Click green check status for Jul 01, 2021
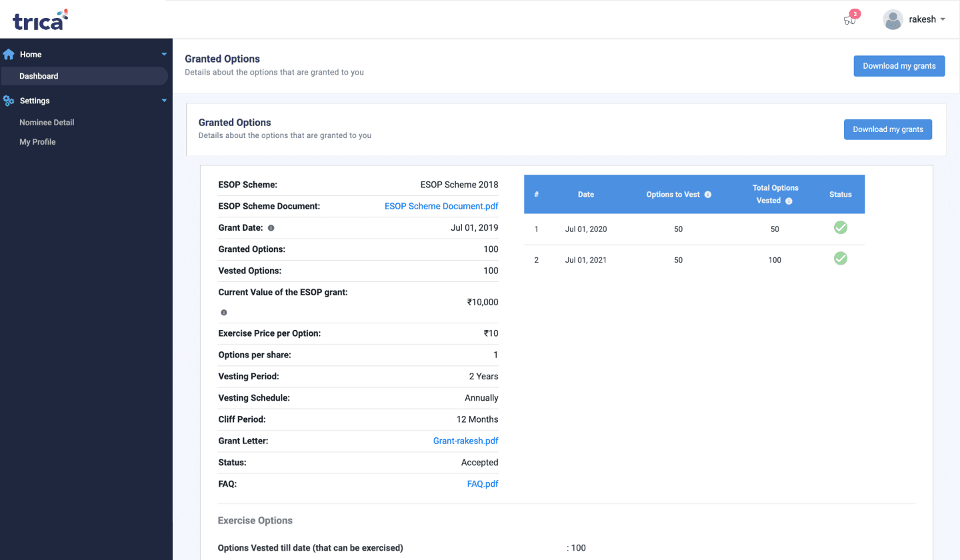Image resolution: width=960 pixels, height=560 pixels. [841, 259]
